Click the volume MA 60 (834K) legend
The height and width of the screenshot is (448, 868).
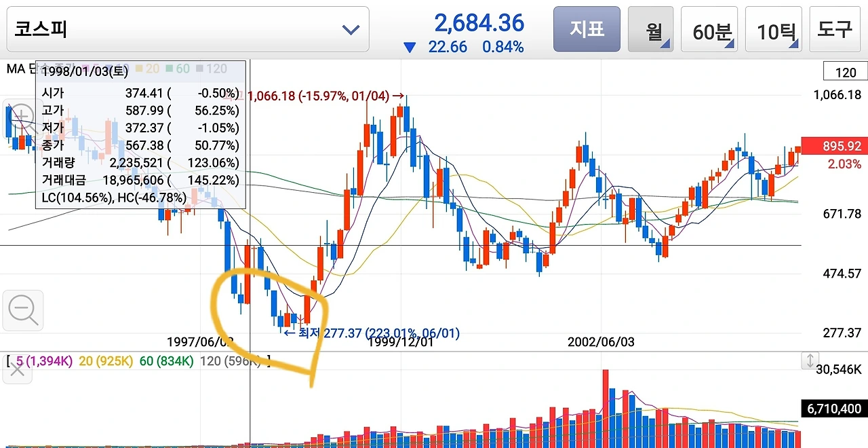click(x=167, y=361)
